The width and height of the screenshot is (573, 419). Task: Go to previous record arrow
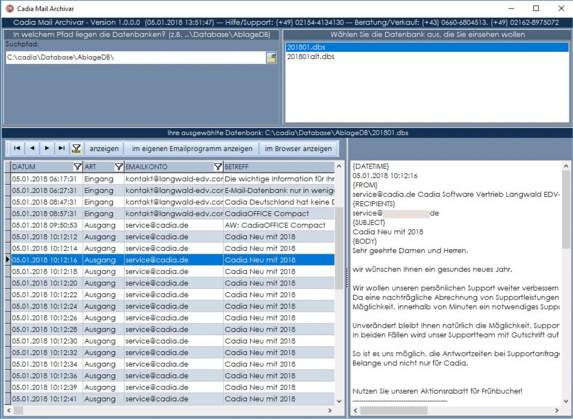pos(33,148)
